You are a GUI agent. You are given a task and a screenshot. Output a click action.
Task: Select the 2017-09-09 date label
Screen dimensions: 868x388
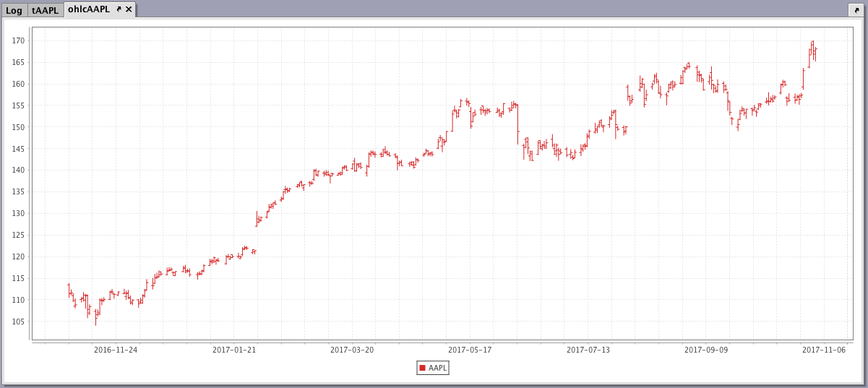(706, 350)
